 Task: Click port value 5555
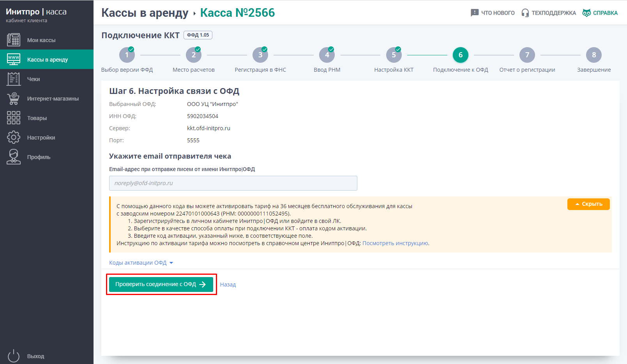point(193,140)
